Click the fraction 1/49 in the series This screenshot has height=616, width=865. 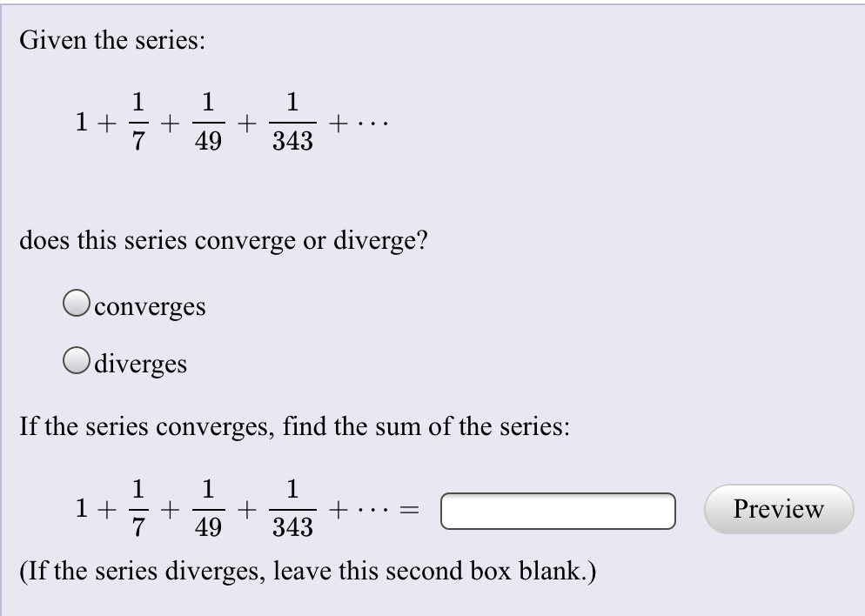coord(207,122)
